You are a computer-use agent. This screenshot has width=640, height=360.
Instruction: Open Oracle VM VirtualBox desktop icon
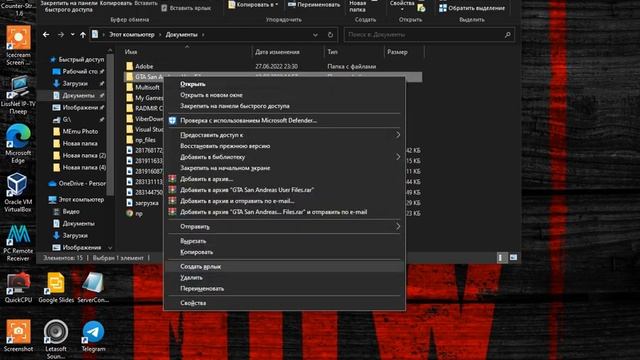click(x=18, y=193)
